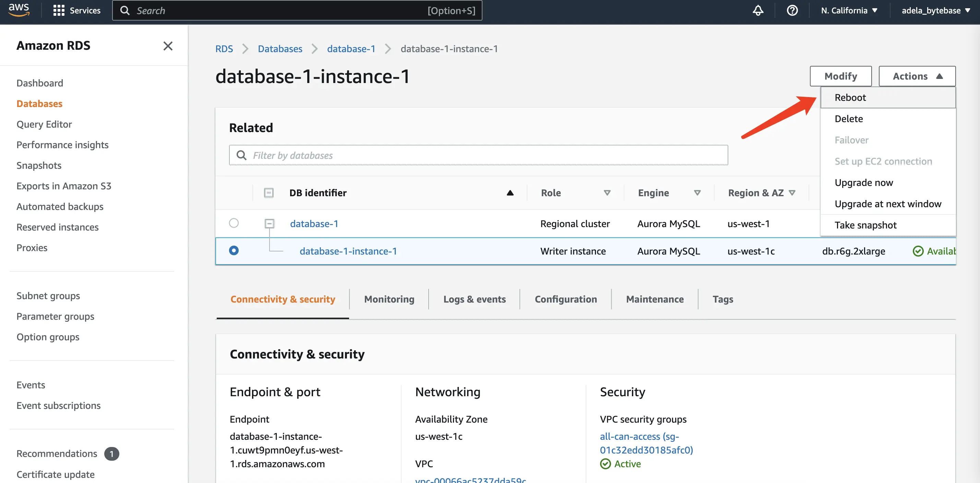Select the Connectivity & security tab
This screenshot has width=980, height=483.
283,299
